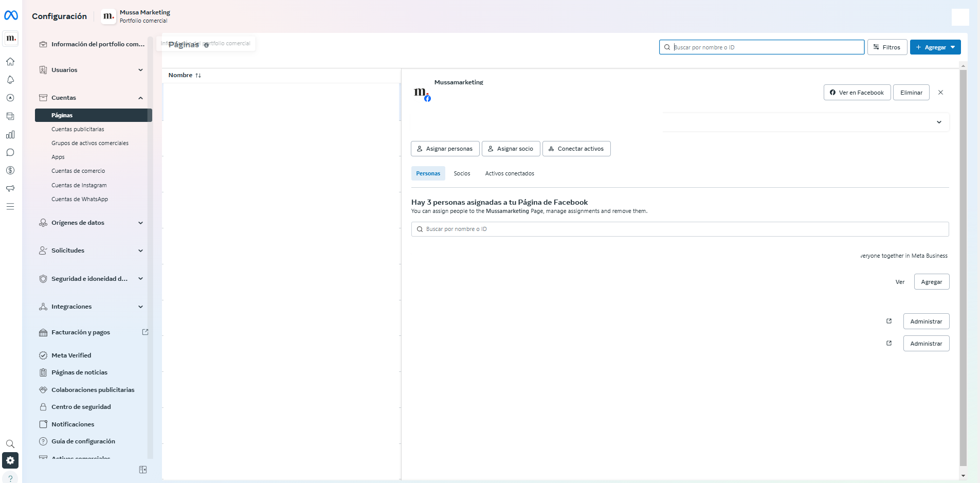The width and height of the screenshot is (980, 483).
Task: Click the Mussa Marketing portfolio logo in header
Action: coord(108,16)
